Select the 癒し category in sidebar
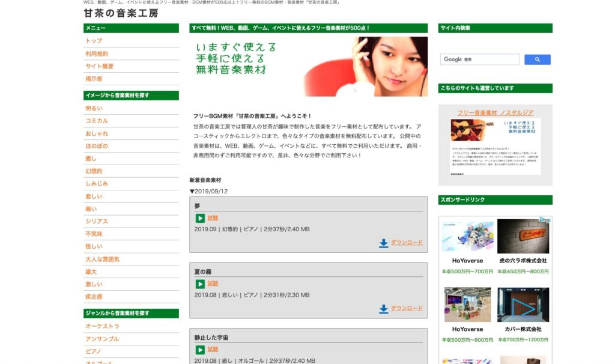The width and height of the screenshot is (615, 364). click(91, 159)
